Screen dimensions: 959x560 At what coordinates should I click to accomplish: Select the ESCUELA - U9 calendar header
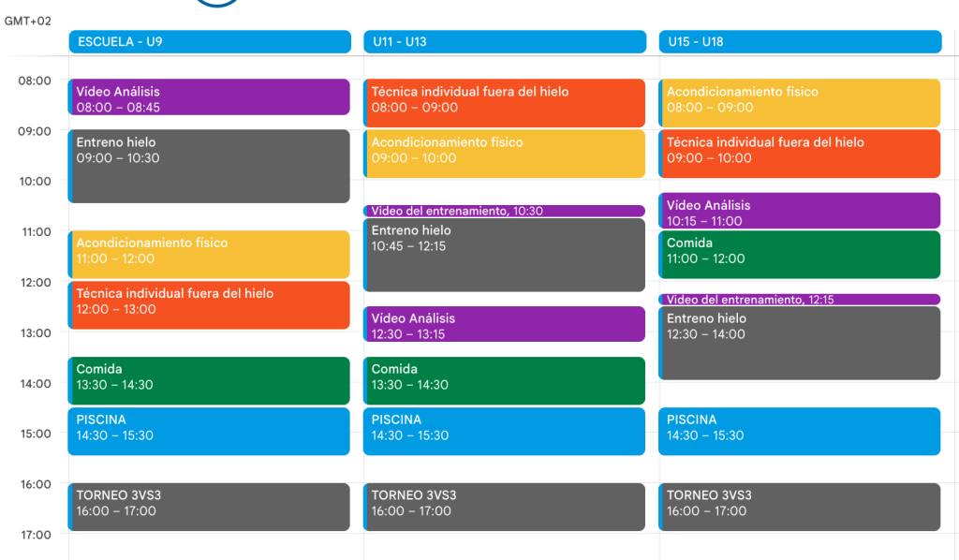pyautogui.click(x=209, y=42)
